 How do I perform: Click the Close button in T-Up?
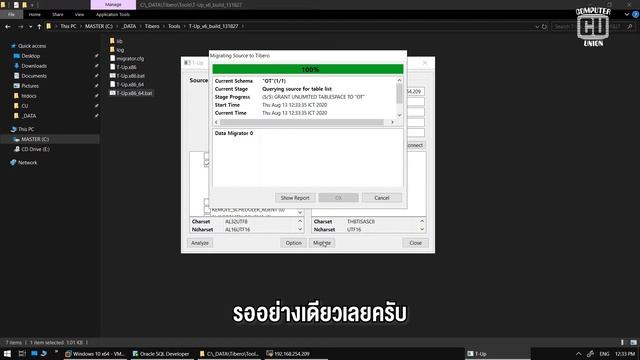click(415, 243)
